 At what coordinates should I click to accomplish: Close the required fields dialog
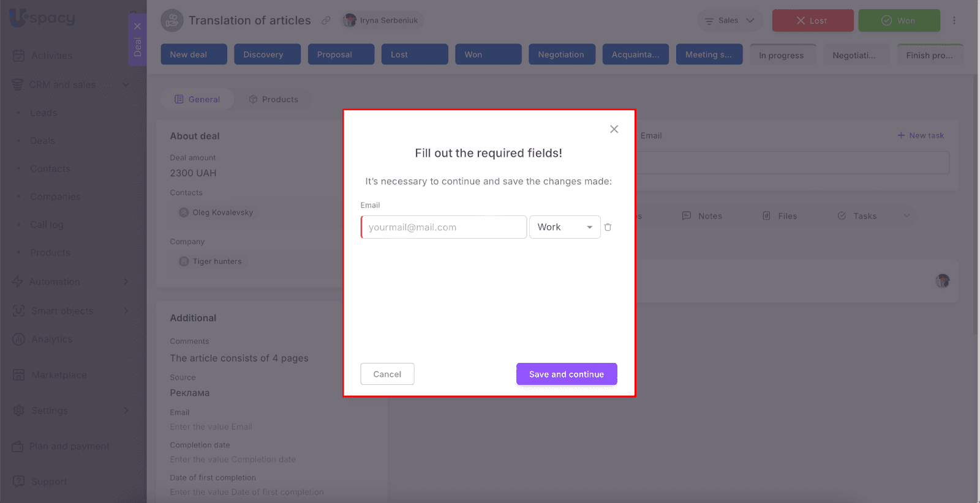tap(614, 129)
